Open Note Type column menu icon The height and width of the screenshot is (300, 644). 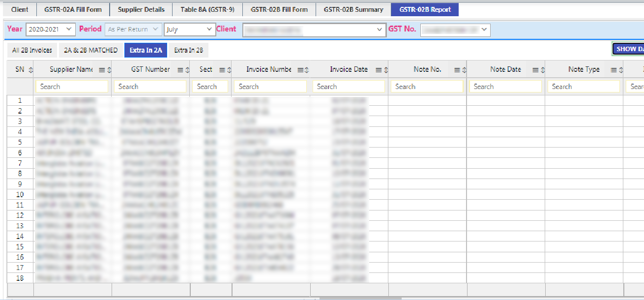[613, 70]
